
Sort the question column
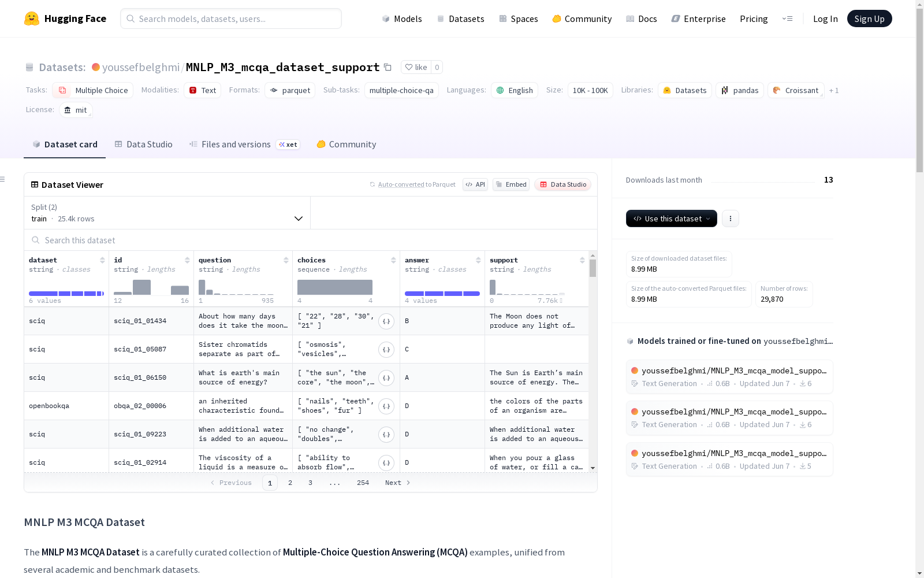click(286, 260)
